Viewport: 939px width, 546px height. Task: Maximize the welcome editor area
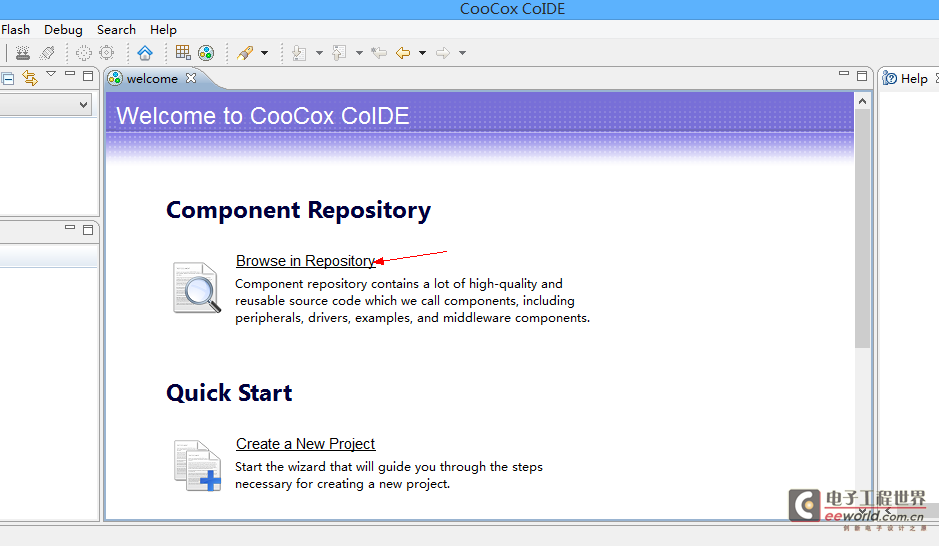point(862,76)
